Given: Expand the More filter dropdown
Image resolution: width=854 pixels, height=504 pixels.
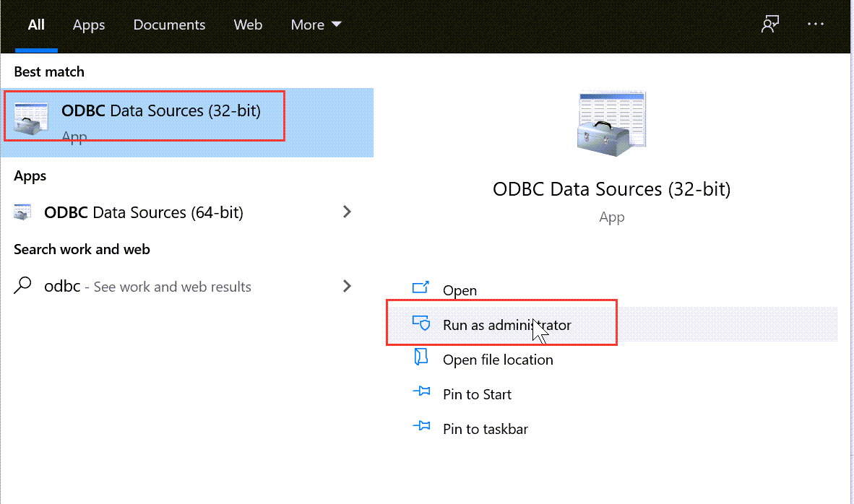Looking at the screenshot, I should pyautogui.click(x=316, y=25).
